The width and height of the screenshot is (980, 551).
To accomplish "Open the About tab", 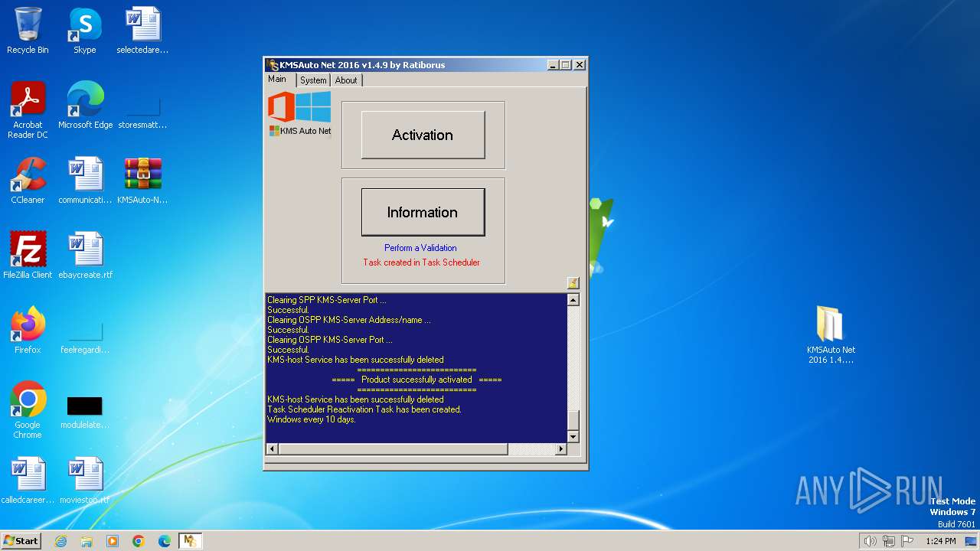I will (x=346, y=80).
